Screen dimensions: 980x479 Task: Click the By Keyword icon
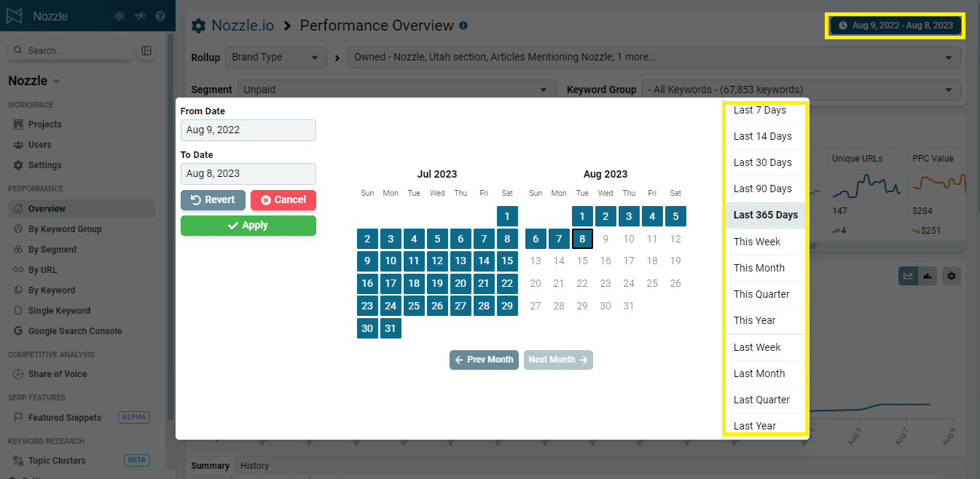[x=18, y=290]
